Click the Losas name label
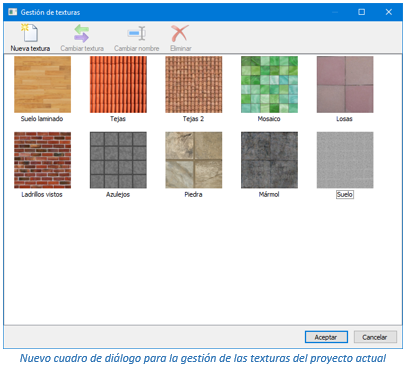The height and width of the screenshot is (368, 406). tap(344, 119)
